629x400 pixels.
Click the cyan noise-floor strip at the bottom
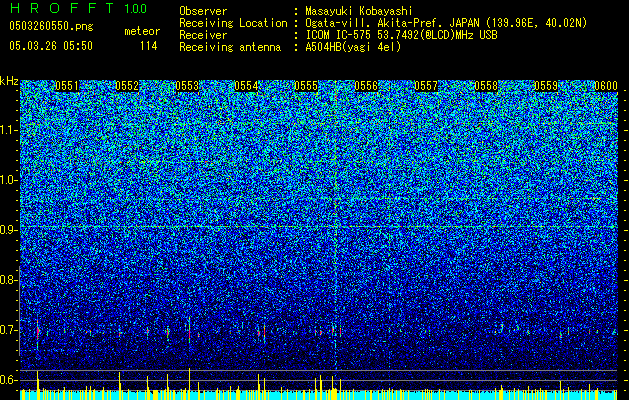319,395
